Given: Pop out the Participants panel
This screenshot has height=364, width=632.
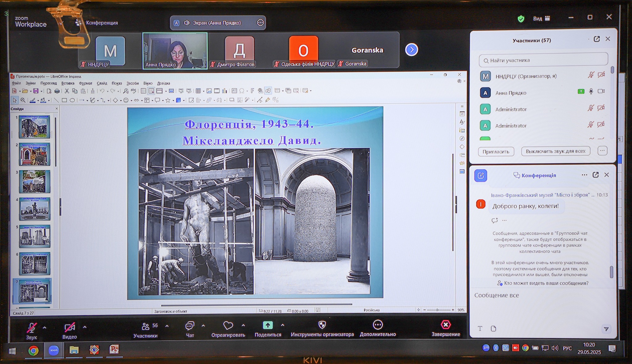Looking at the screenshot, I should (x=597, y=39).
